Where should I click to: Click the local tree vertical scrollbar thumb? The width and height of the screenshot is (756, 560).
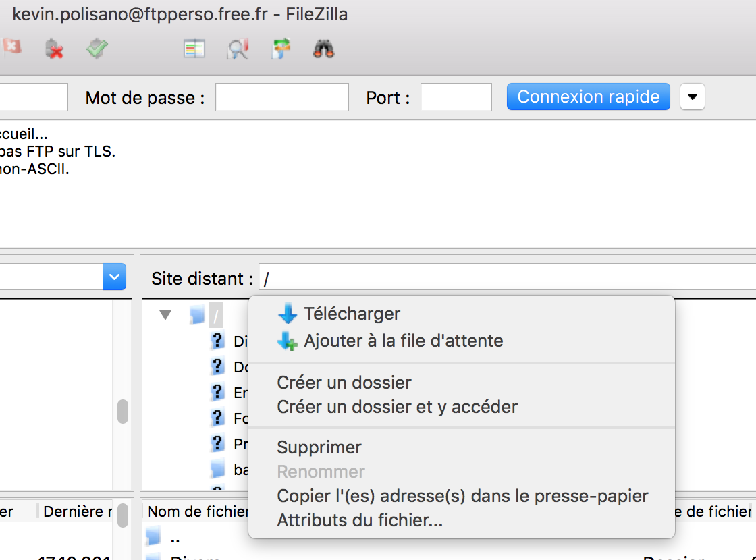pyautogui.click(x=123, y=412)
